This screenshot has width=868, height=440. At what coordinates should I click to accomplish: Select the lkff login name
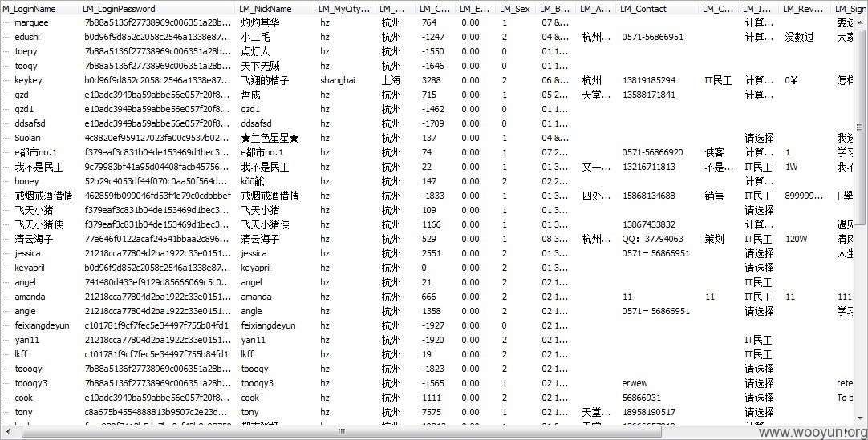(21, 354)
